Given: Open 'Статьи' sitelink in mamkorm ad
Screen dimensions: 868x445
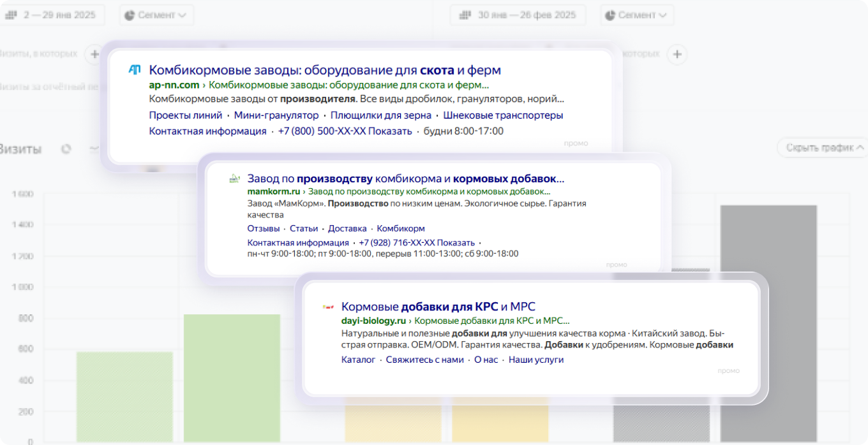Looking at the screenshot, I should (304, 228).
